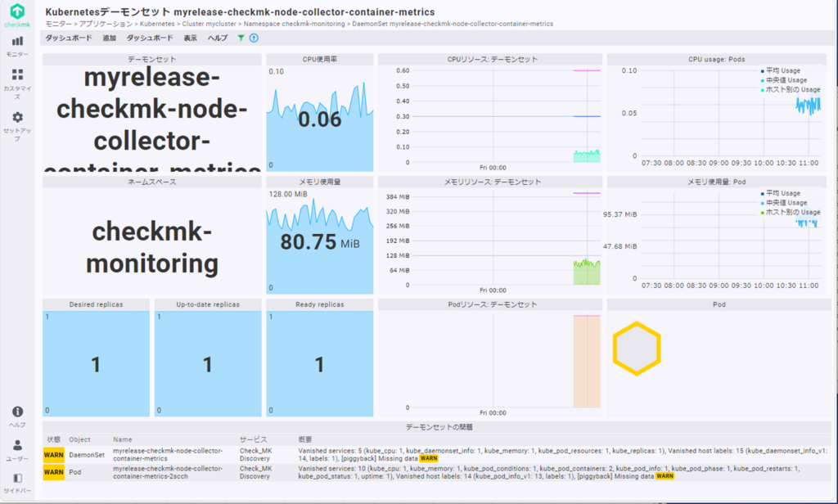Click the メモリ使用量 80.75 MiB value
The height and width of the screenshot is (504, 838).
[320, 242]
